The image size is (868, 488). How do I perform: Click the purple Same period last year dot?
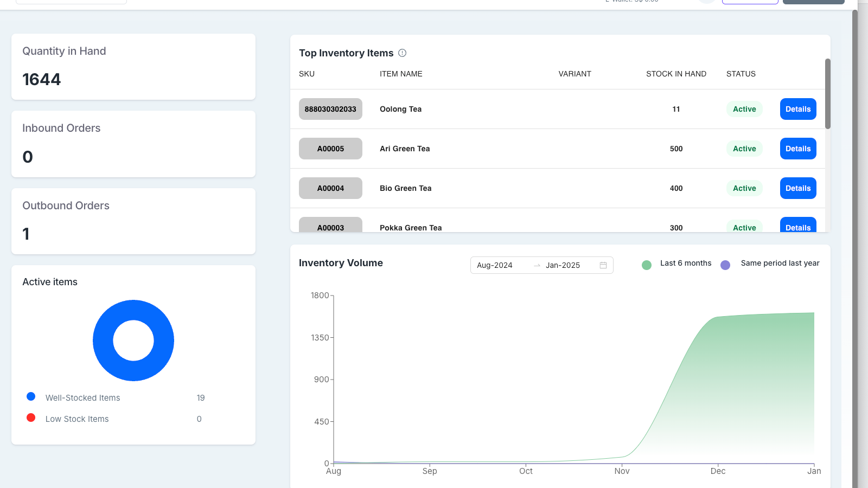tap(725, 265)
